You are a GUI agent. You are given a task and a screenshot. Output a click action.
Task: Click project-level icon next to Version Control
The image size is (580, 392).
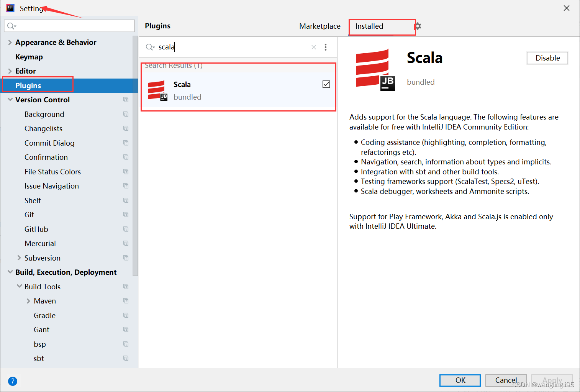point(126,100)
